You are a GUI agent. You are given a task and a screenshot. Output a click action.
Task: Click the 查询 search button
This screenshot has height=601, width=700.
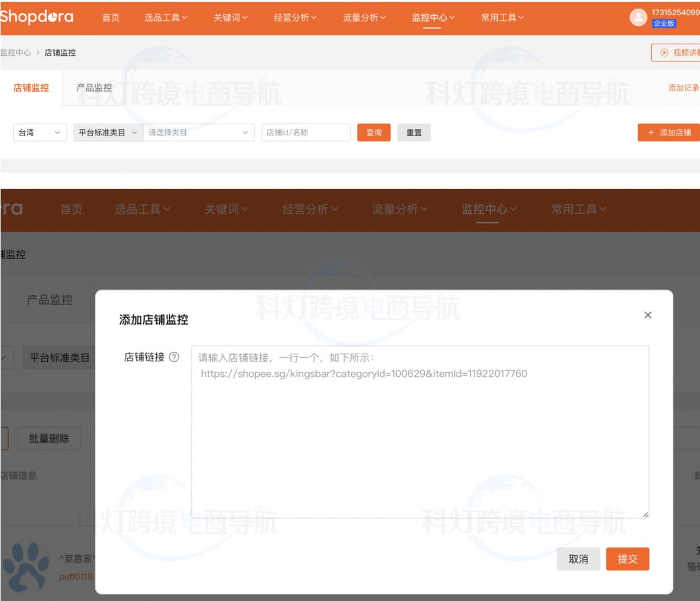(374, 133)
